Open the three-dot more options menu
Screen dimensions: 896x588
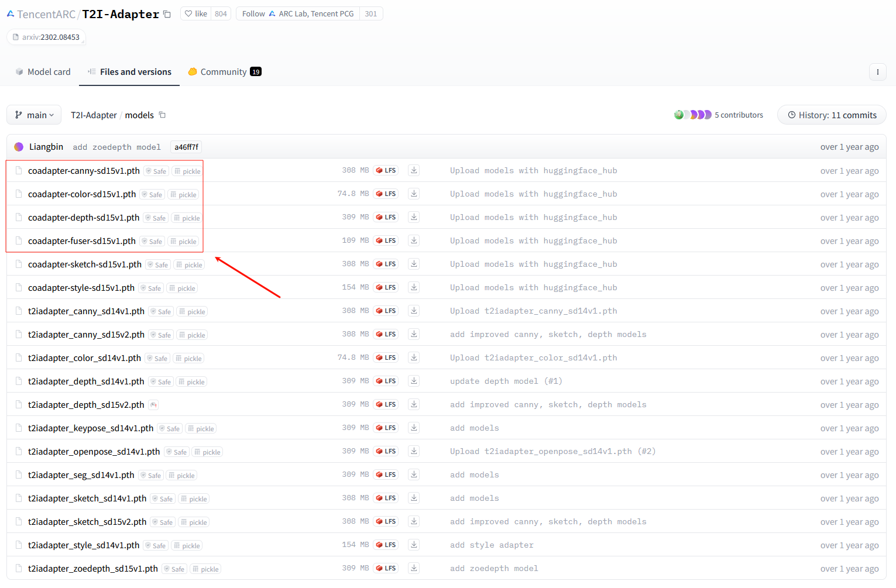877,72
